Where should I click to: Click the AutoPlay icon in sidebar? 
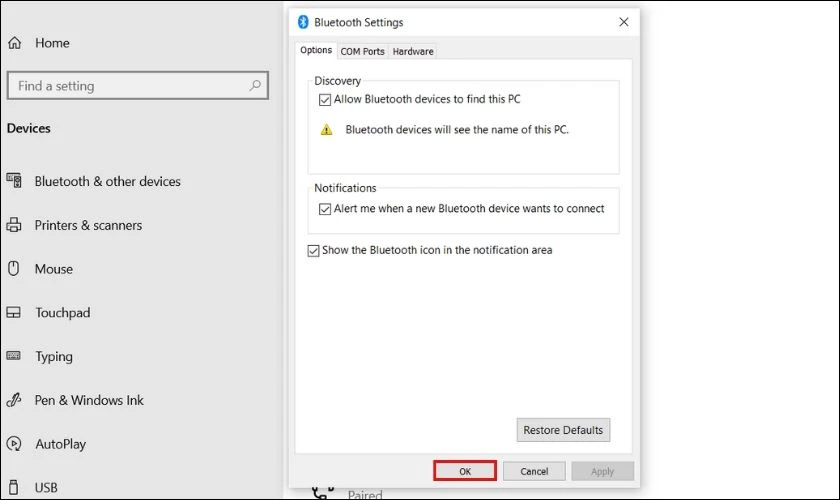(14, 444)
